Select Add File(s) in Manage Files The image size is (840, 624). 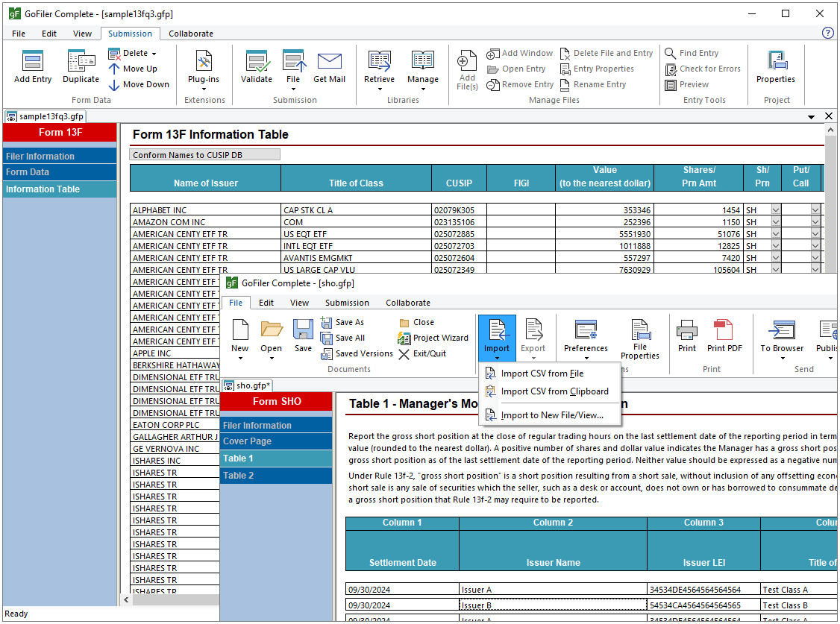(466, 69)
